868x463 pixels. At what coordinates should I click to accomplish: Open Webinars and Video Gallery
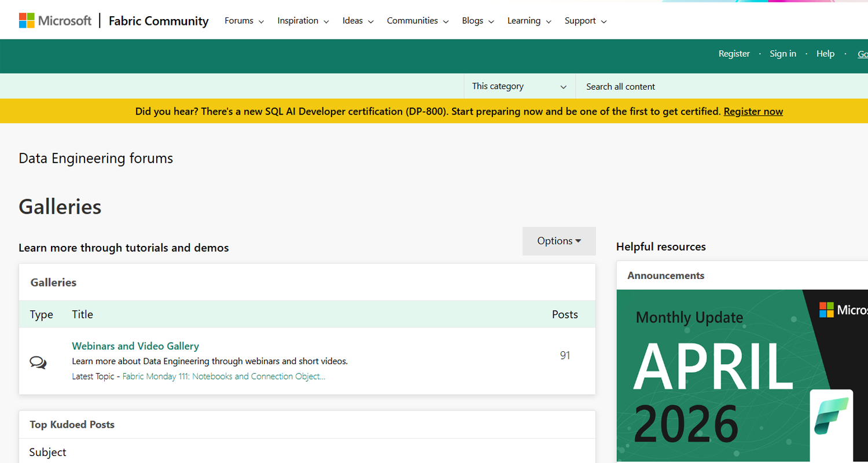pyautogui.click(x=135, y=346)
